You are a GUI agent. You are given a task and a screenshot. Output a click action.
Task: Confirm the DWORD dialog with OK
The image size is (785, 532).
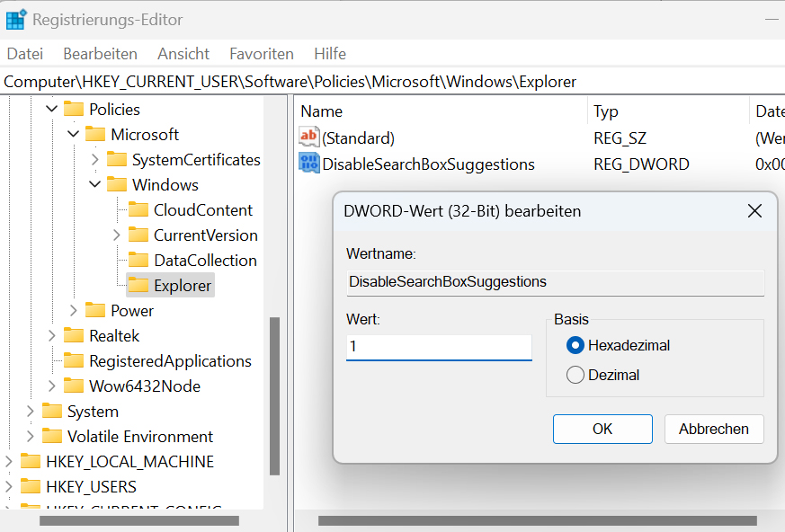click(602, 429)
